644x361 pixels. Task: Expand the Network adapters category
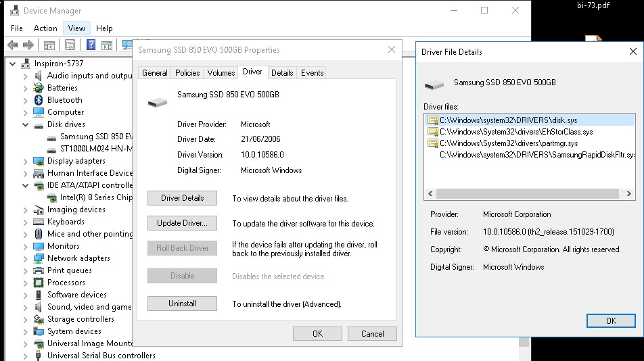click(26, 258)
